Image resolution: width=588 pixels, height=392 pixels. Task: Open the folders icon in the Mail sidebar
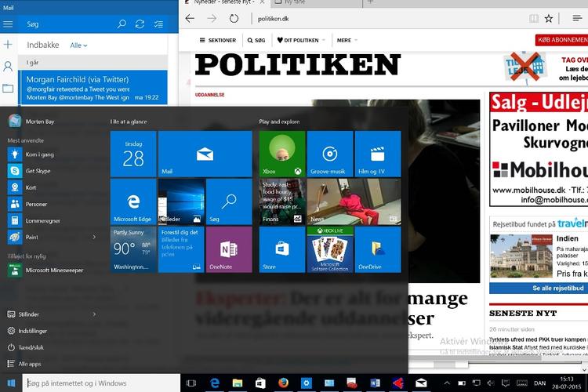click(x=8, y=88)
